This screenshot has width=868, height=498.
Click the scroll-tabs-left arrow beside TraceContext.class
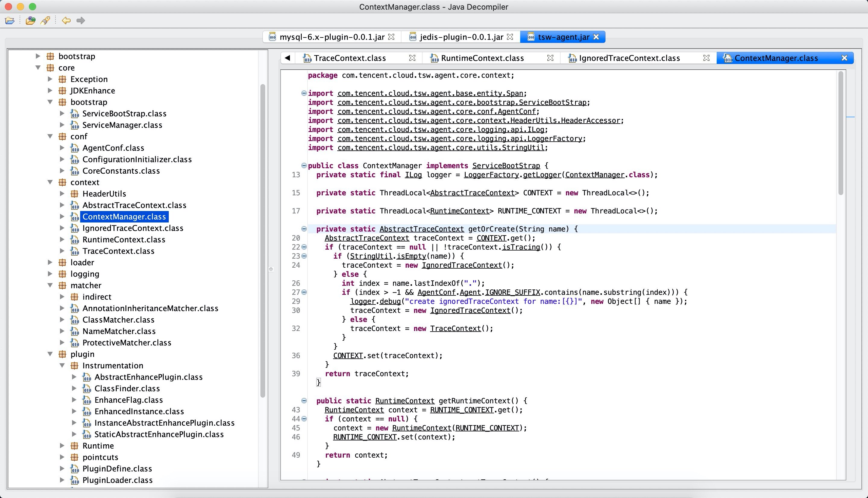tap(288, 58)
